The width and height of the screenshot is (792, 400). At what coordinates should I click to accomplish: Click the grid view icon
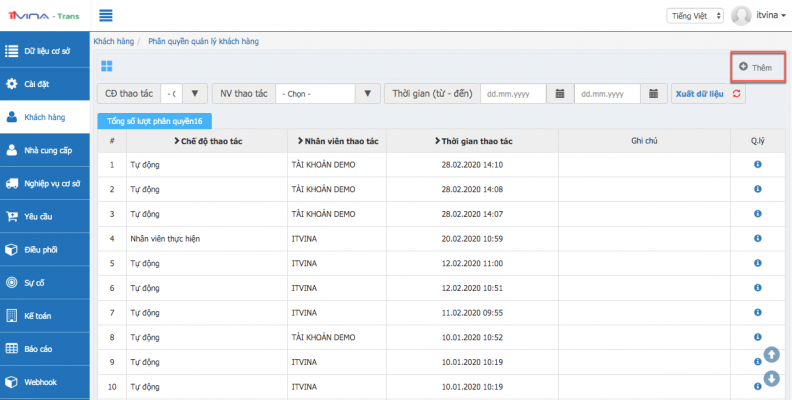(x=107, y=66)
